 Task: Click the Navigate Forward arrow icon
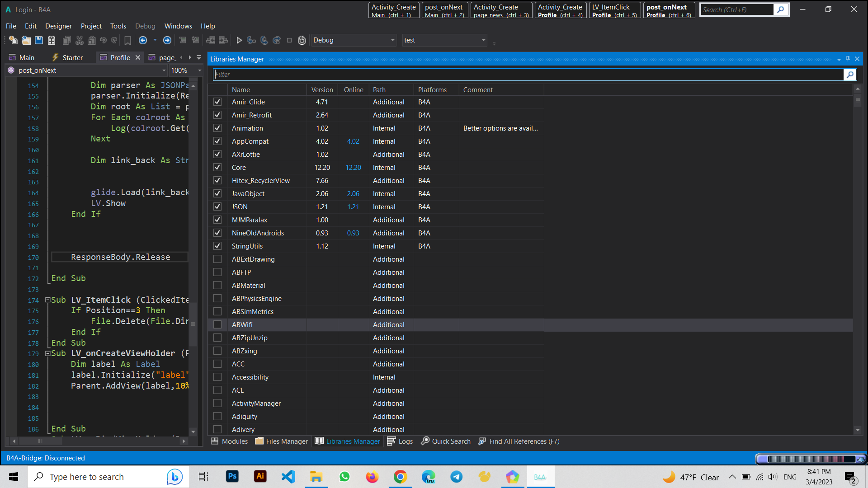point(167,40)
